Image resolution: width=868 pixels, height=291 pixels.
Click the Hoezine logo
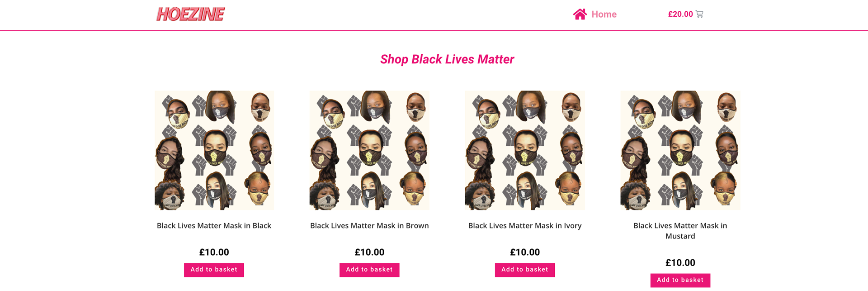pyautogui.click(x=190, y=14)
